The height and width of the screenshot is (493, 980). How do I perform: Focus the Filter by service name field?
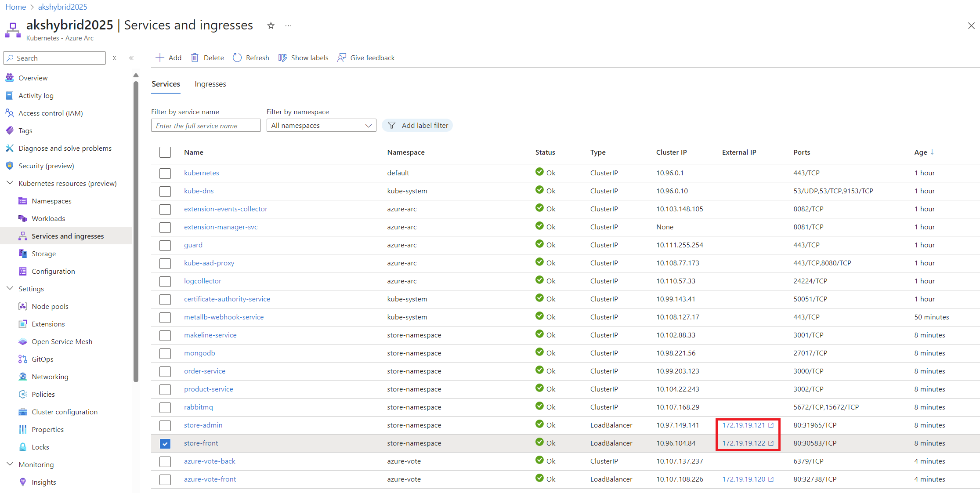coord(206,125)
